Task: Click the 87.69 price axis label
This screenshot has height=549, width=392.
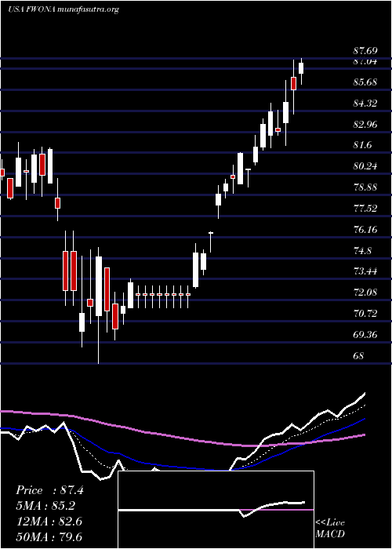Action: point(365,51)
